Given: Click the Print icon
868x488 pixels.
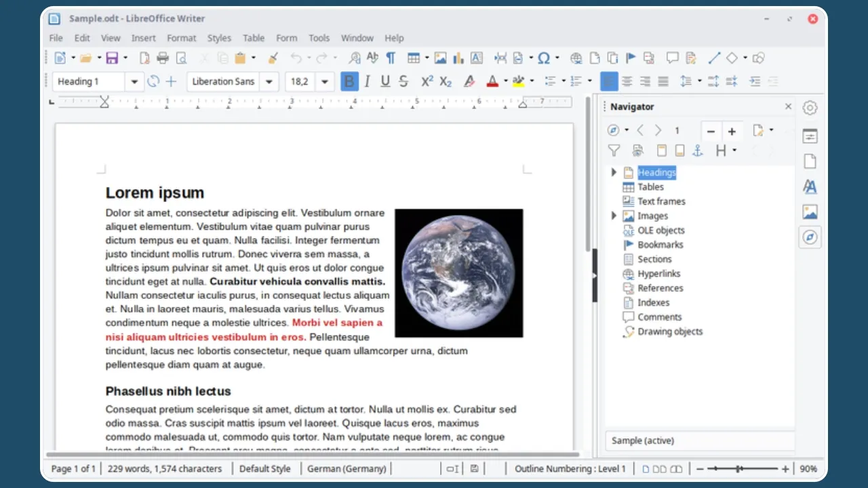Looking at the screenshot, I should [163, 58].
